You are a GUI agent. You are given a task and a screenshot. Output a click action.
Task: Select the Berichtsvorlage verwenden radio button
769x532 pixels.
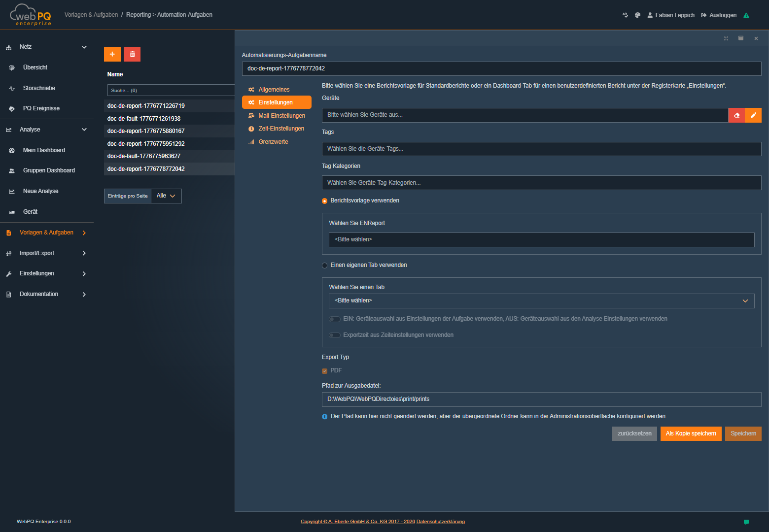[324, 200]
